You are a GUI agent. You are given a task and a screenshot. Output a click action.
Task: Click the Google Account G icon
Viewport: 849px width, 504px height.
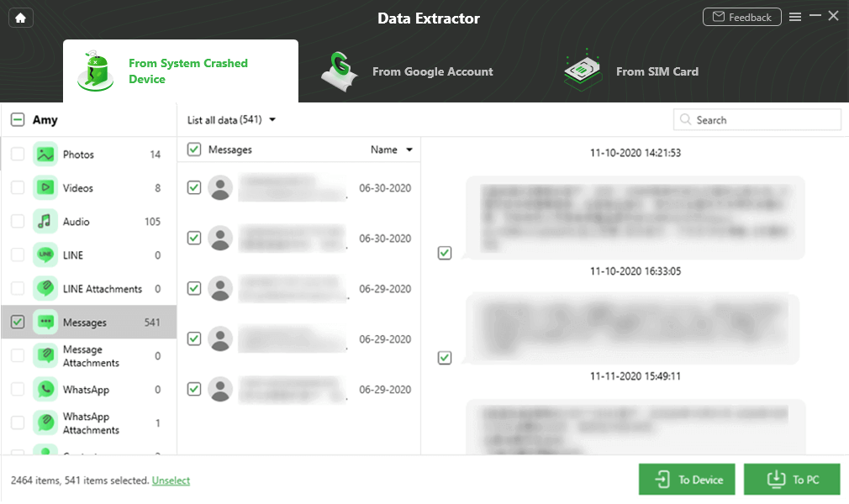(339, 71)
